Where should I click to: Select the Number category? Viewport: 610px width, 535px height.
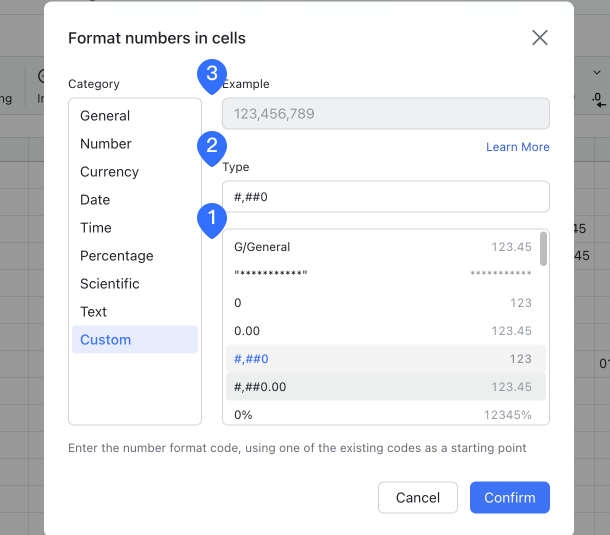click(x=106, y=144)
